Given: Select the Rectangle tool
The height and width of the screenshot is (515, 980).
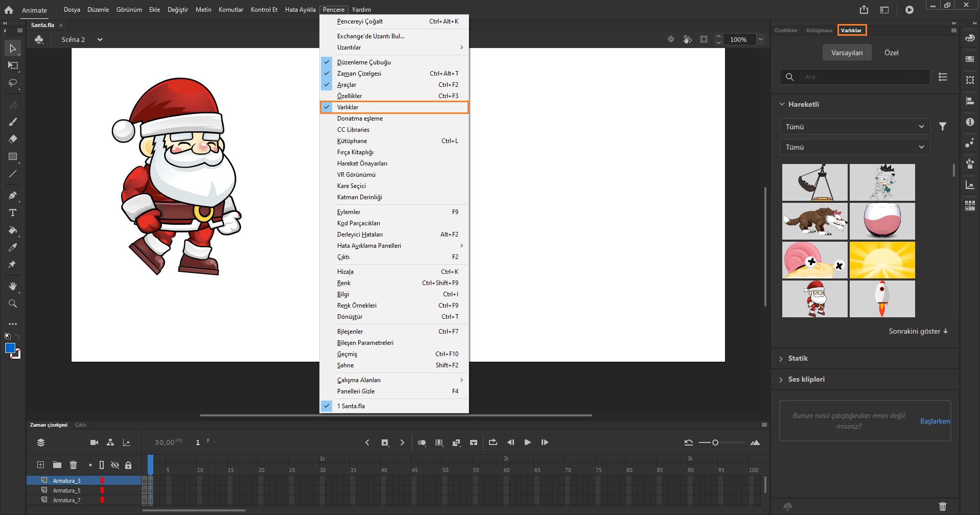Looking at the screenshot, I should pos(13,156).
